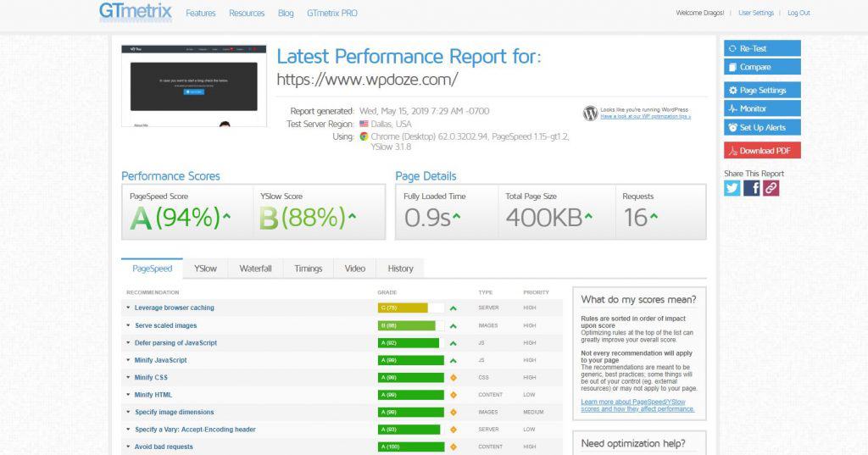Share report via Facebook icon
This screenshot has width=868, height=455.
751,188
